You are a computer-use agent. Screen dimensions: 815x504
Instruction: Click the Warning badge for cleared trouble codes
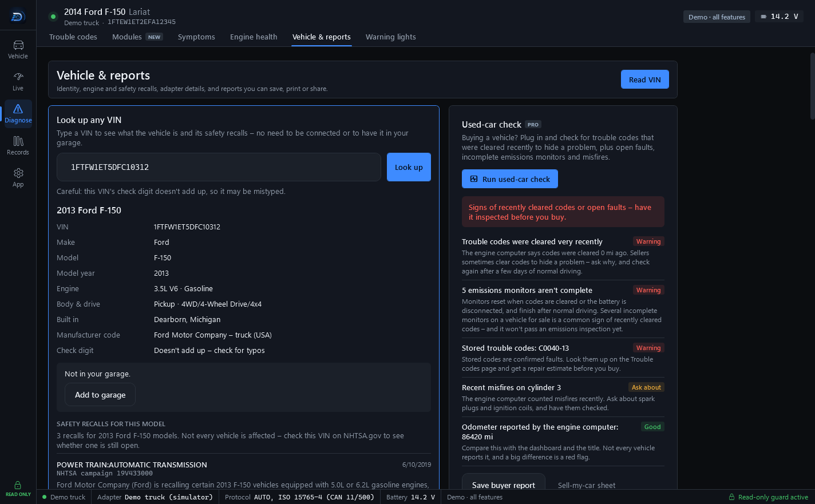(x=648, y=241)
